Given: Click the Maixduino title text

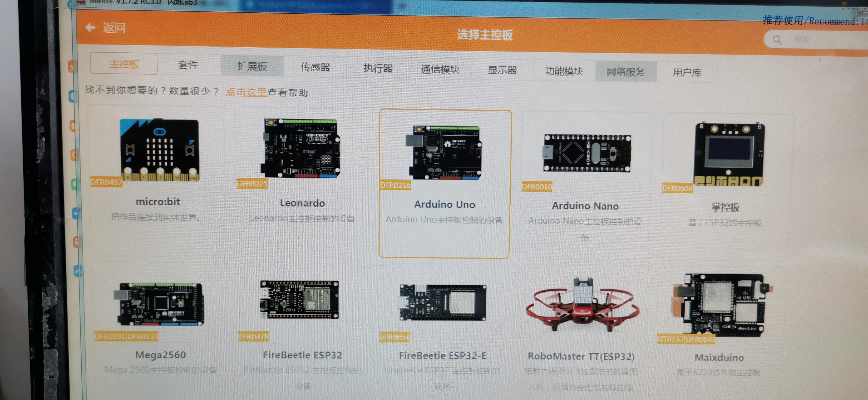Looking at the screenshot, I should 719,358.
